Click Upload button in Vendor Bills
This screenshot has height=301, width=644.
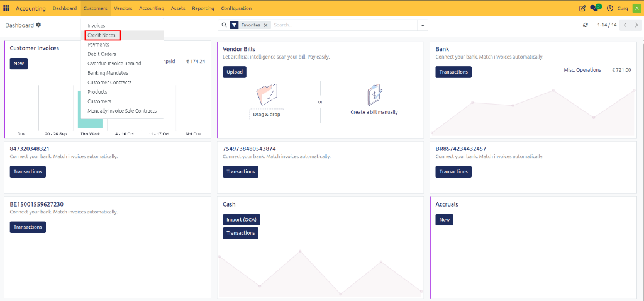tap(235, 72)
